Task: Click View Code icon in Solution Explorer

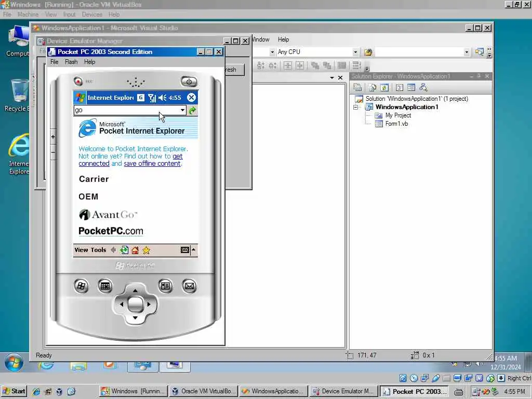Action: point(400,87)
